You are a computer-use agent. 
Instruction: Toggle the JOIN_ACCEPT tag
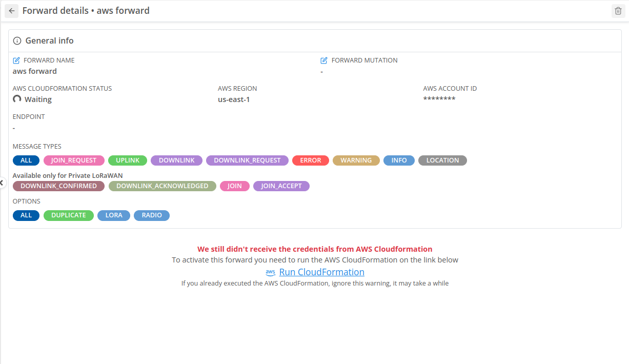281,186
